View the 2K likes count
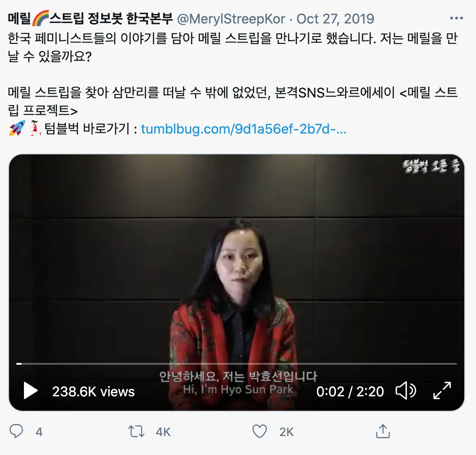Viewport: 476px width, 455px height. click(286, 432)
